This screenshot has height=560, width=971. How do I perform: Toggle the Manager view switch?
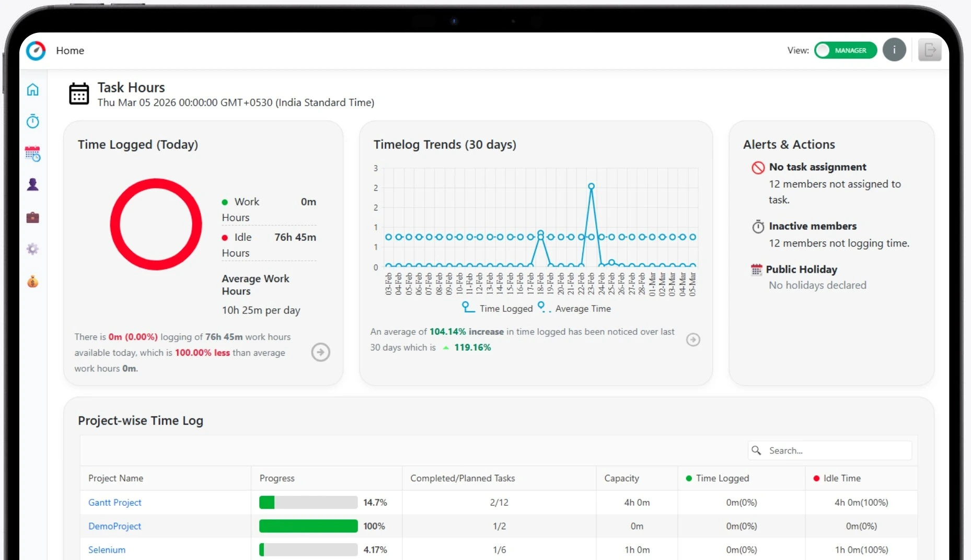pos(845,50)
